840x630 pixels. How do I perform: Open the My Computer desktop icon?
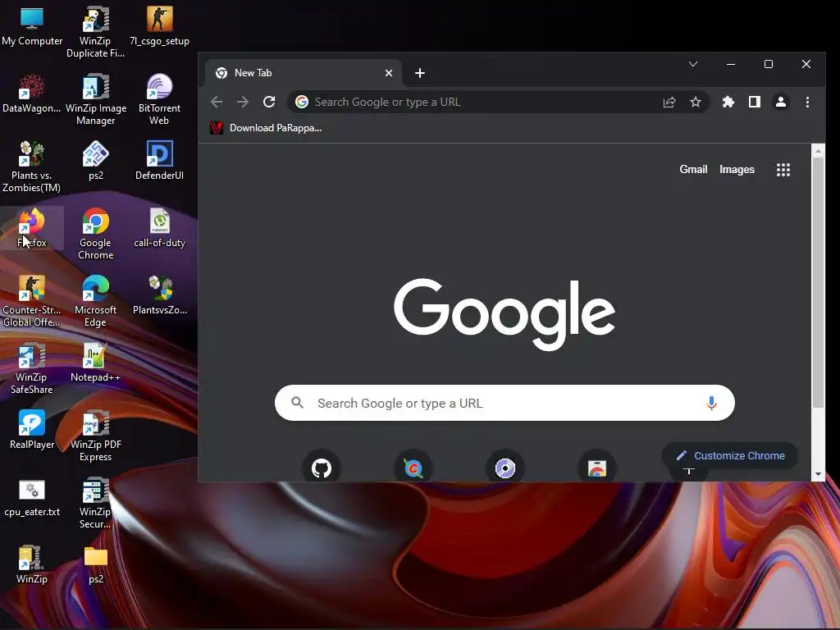point(32,25)
